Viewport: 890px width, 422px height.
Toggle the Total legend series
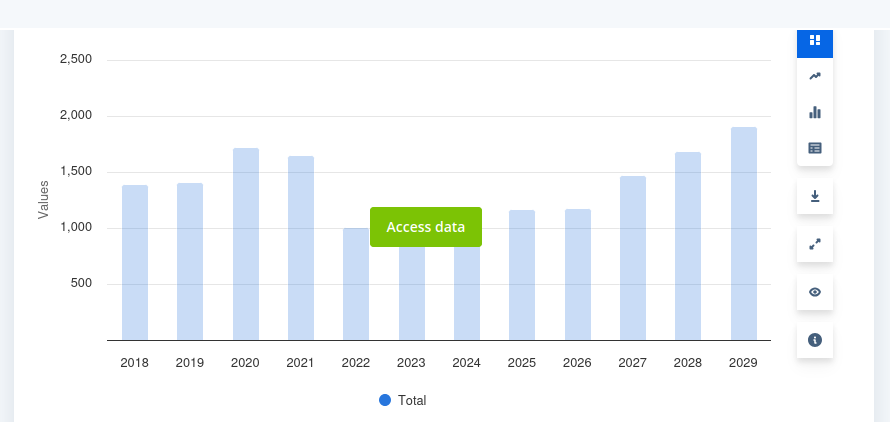pos(402,400)
